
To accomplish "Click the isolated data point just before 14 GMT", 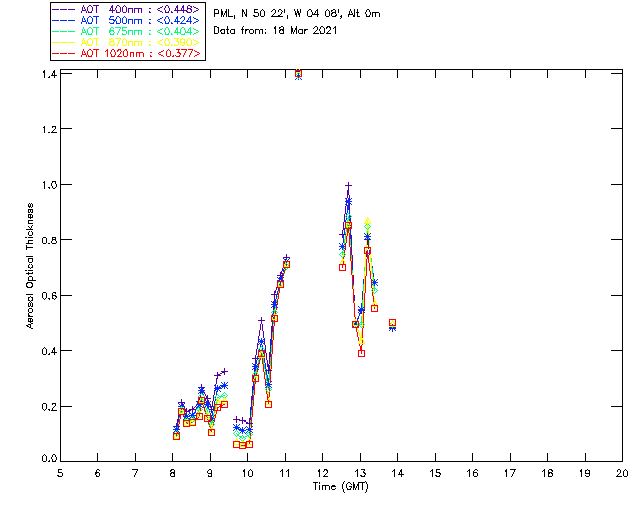I will pyautogui.click(x=392, y=324).
